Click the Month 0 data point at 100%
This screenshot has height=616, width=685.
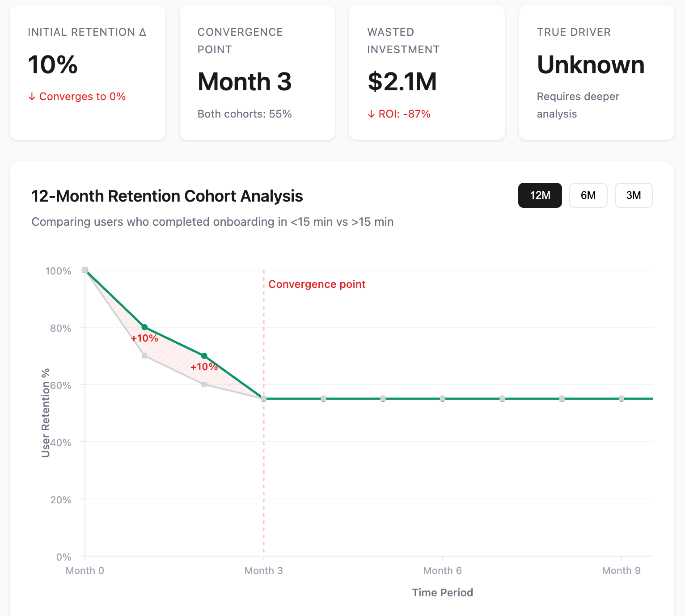click(x=85, y=270)
